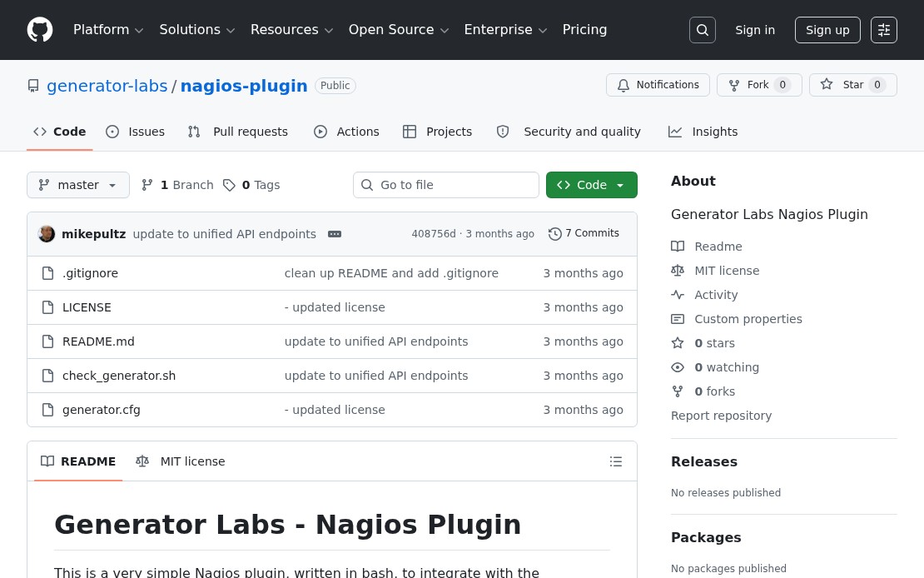This screenshot has width=924, height=578.
Task: Open the README outline list icon
Action: 616,461
